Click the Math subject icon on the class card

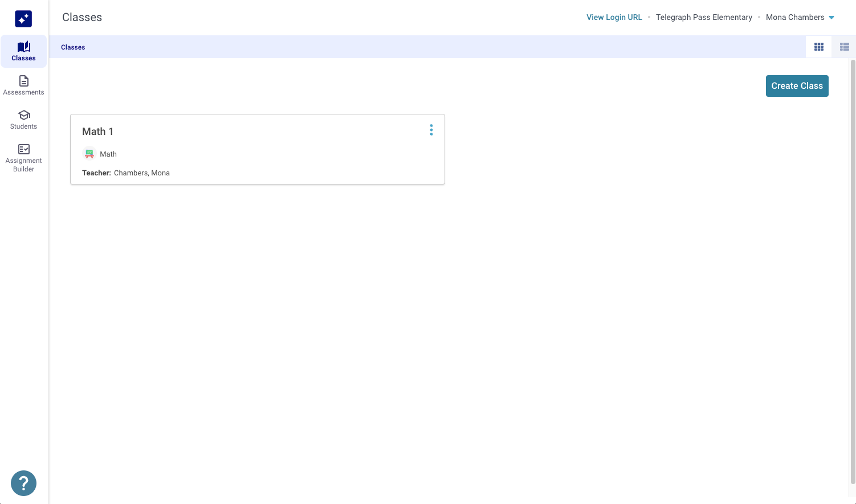[89, 154]
